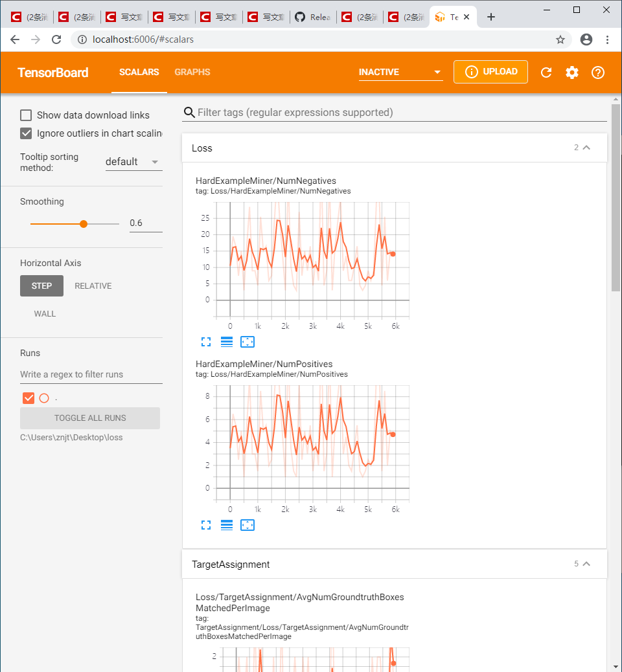The width and height of the screenshot is (622, 672).
Task: Click the TensorBoard refresh data icon
Action: tap(546, 72)
